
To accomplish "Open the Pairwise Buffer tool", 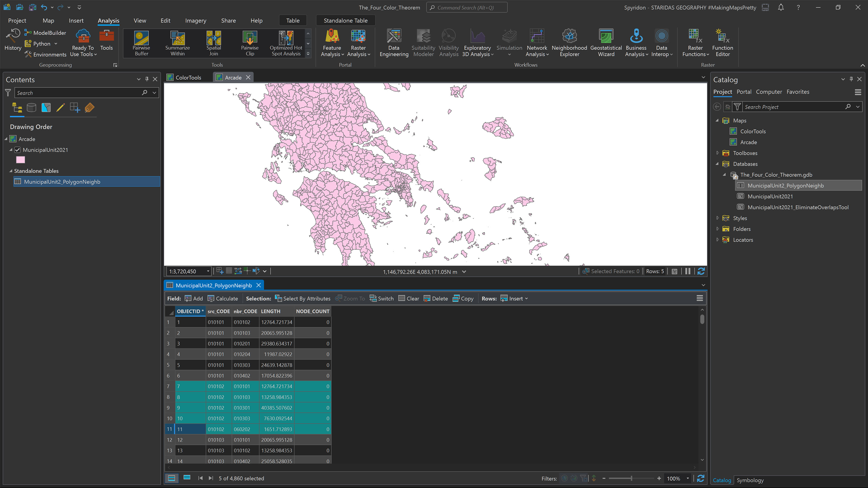I will (141, 43).
